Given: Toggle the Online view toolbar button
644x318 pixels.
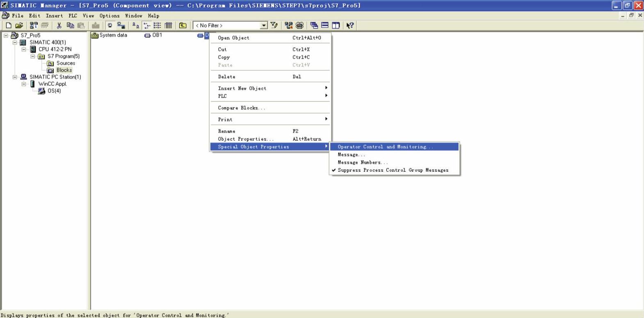Looking at the screenshot, I should (x=121, y=25).
